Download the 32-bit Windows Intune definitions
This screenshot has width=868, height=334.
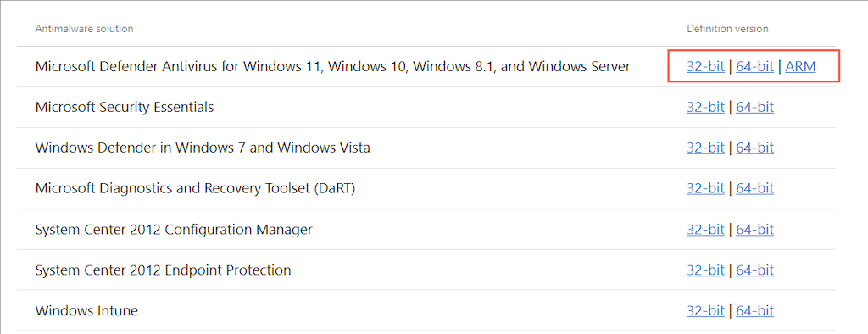(x=705, y=311)
